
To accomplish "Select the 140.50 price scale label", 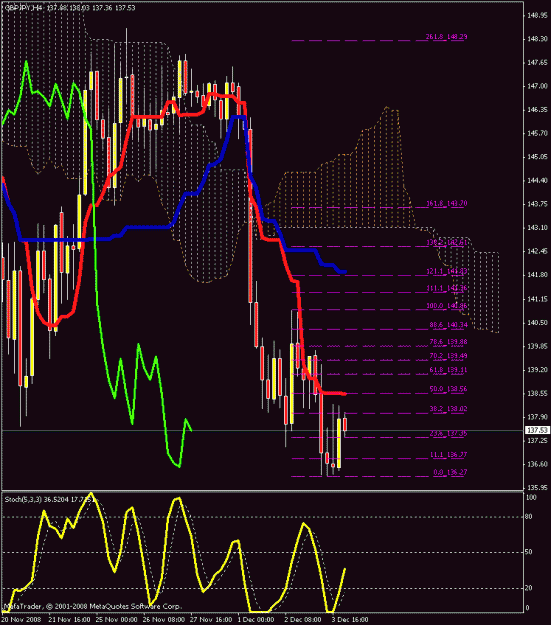I will [x=537, y=322].
